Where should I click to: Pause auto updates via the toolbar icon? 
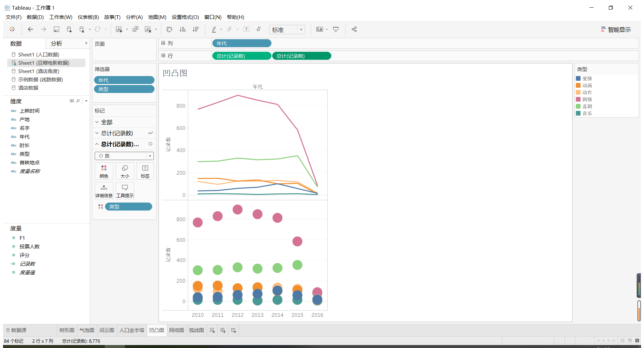(x=82, y=29)
